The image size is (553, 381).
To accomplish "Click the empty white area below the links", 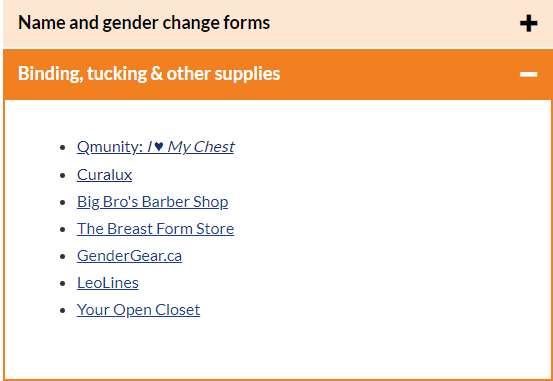I will [x=278, y=349].
